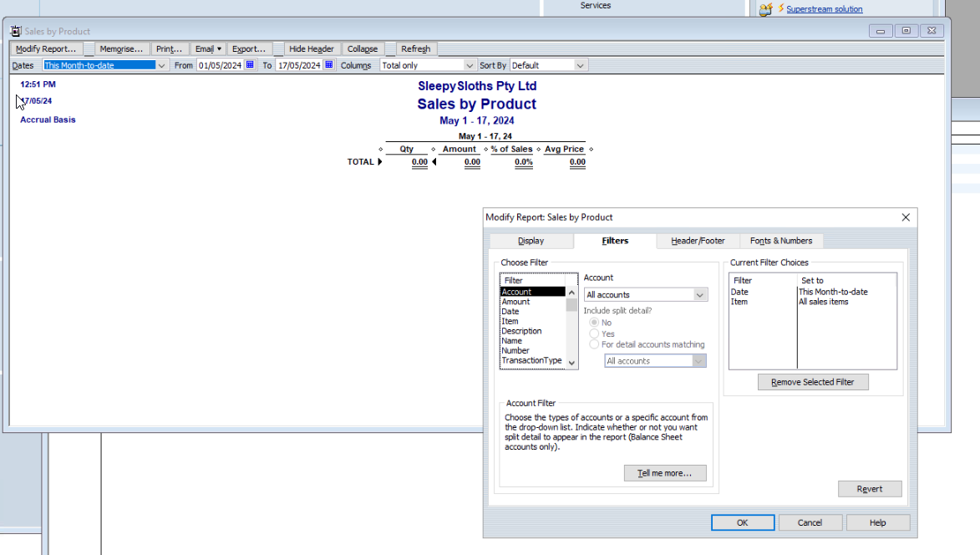Click the filter list scroll down arrow

[571, 363]
